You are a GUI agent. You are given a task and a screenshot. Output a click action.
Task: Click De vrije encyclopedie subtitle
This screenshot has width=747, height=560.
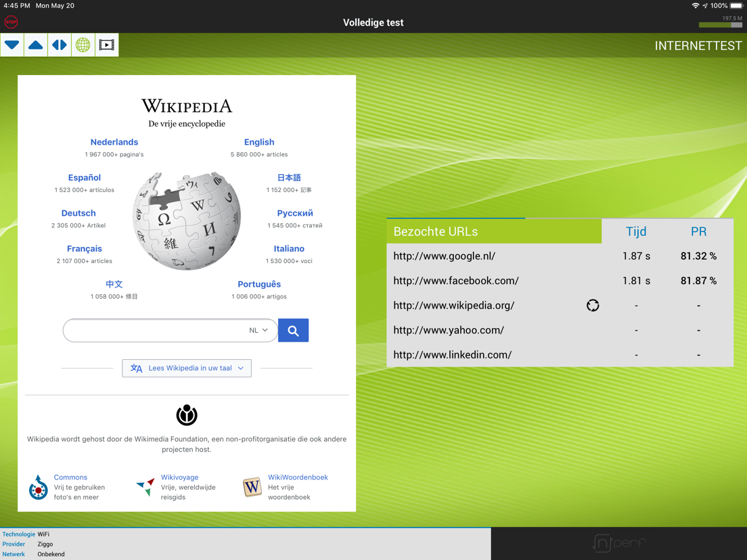(x=187, y=124)
